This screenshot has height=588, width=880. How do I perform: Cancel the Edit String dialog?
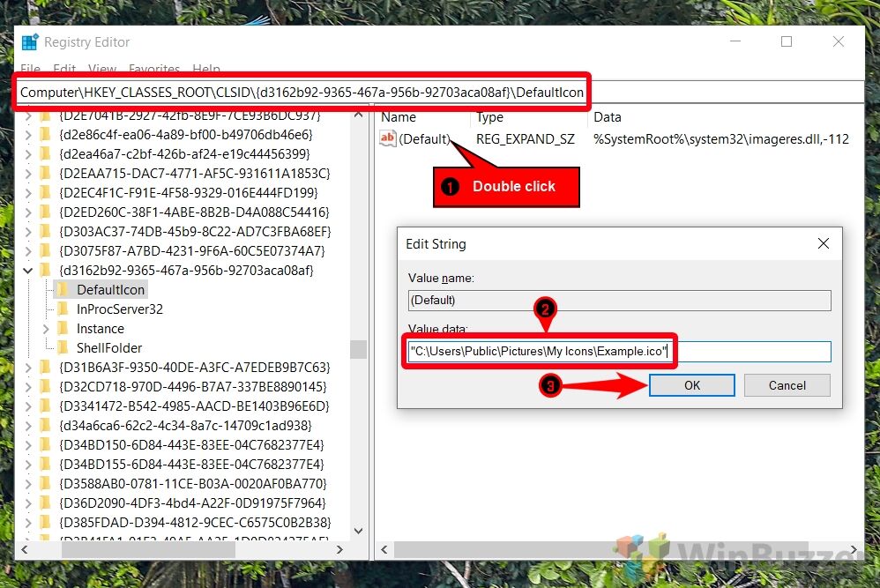pos(787,385)
